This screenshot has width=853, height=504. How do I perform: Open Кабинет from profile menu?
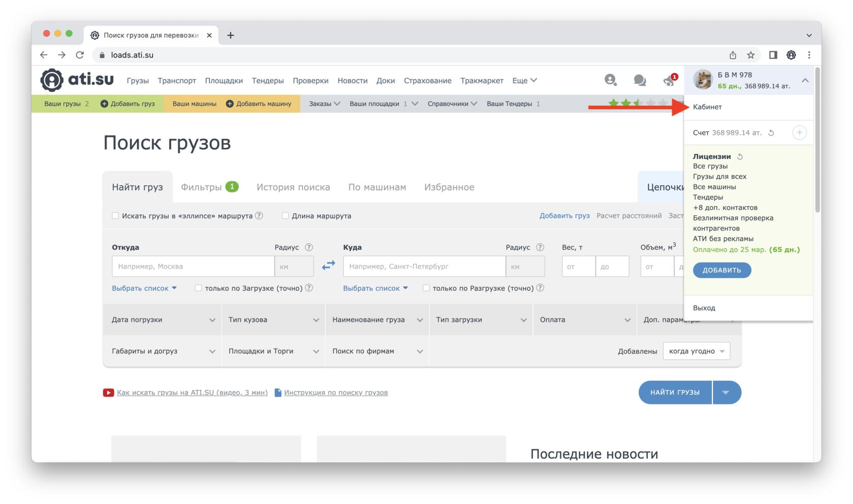[707, 107]
